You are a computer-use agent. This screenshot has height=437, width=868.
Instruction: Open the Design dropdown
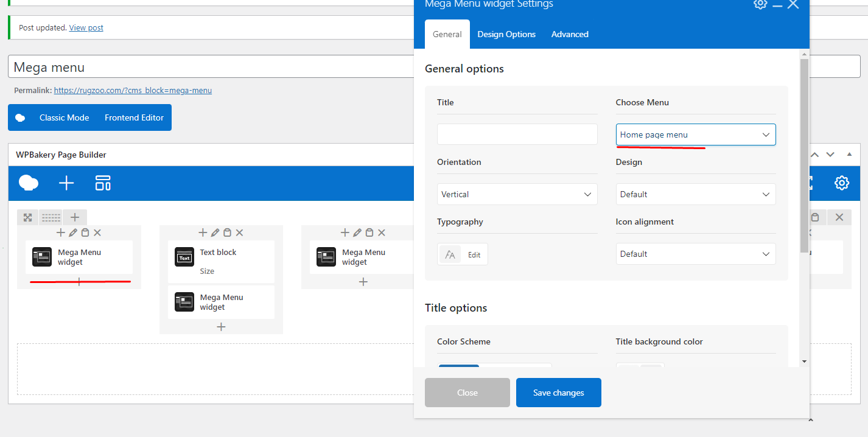[x=696, y=194]
